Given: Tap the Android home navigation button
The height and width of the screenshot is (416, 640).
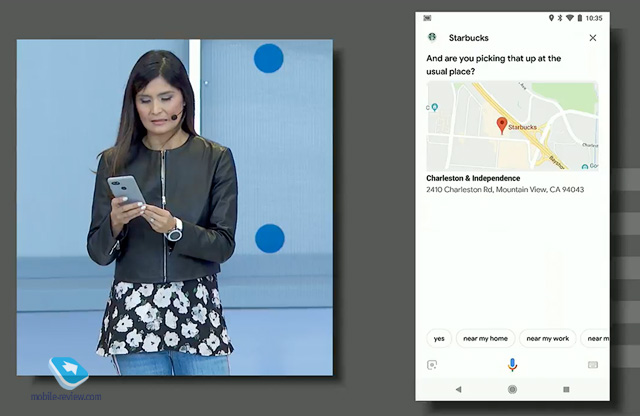Looking at the screenshot, I should (512, 389).
